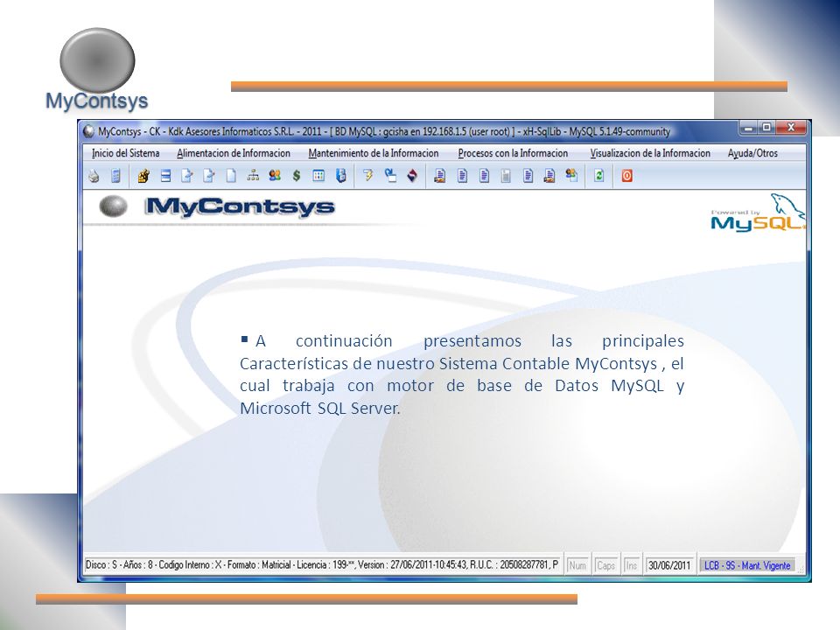Screen dimensions: 840x630
Task: Open the calculator icon in the toolbar
Action: 115,176
